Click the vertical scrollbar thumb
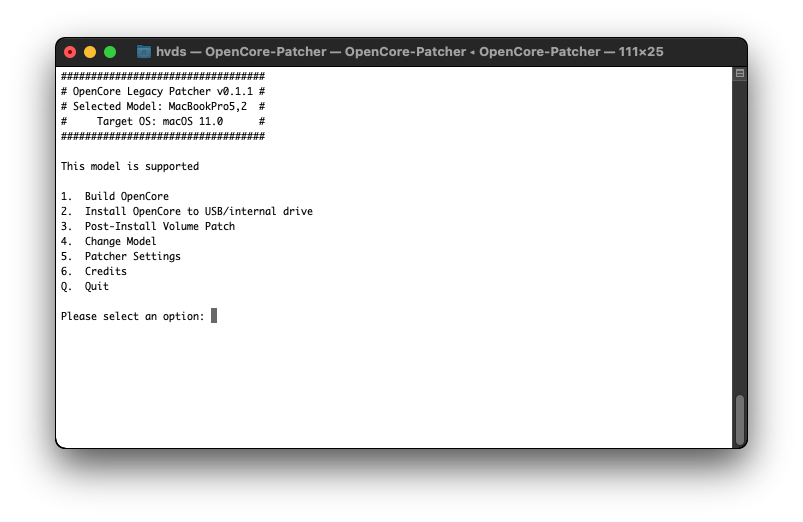This screenshot has width=803, height=522. 739,419
